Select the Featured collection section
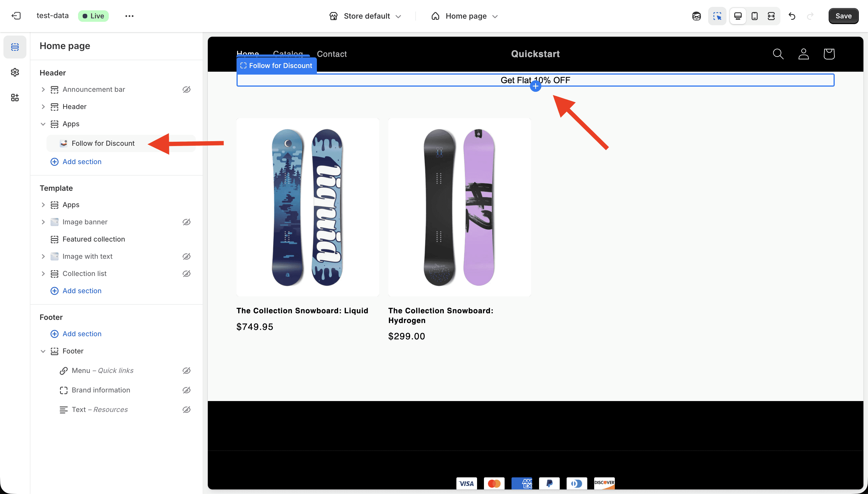Image resolution: width=868 pixels, height=494 pixels. (x=94, y=239)
